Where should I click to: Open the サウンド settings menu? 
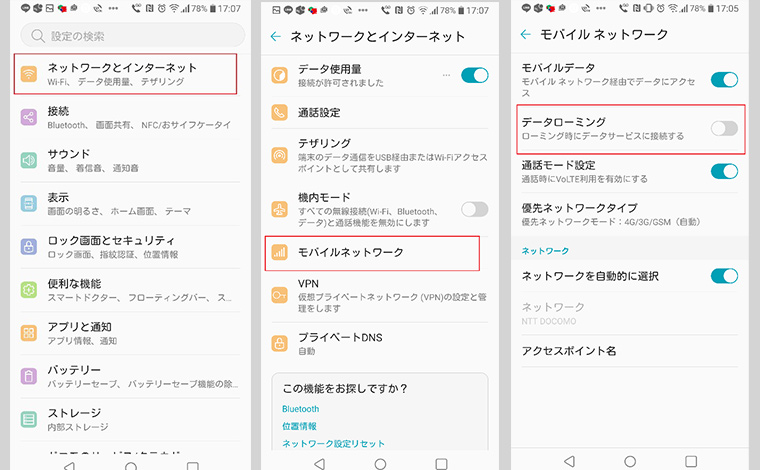[130, 160]
